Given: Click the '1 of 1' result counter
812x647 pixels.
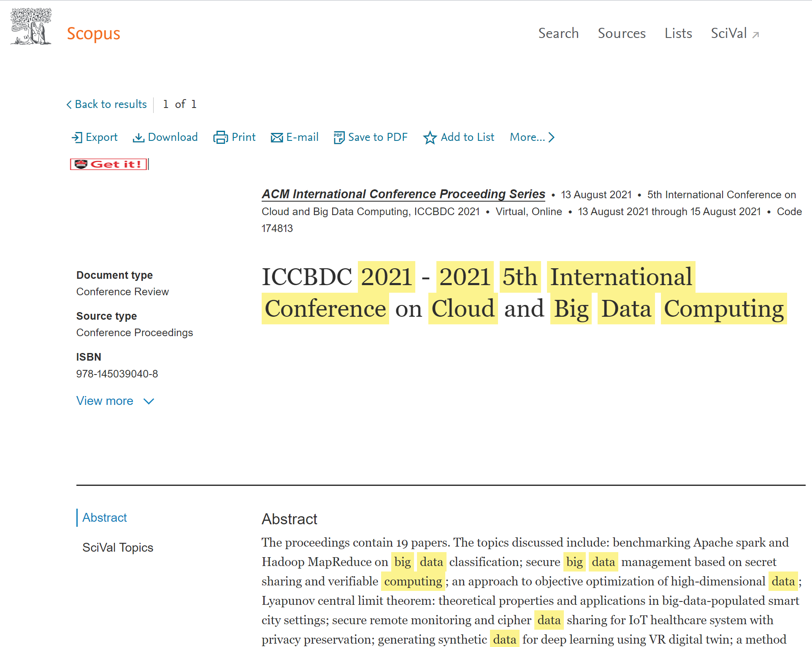Looking at the screenshot, I should coord(180,104).
